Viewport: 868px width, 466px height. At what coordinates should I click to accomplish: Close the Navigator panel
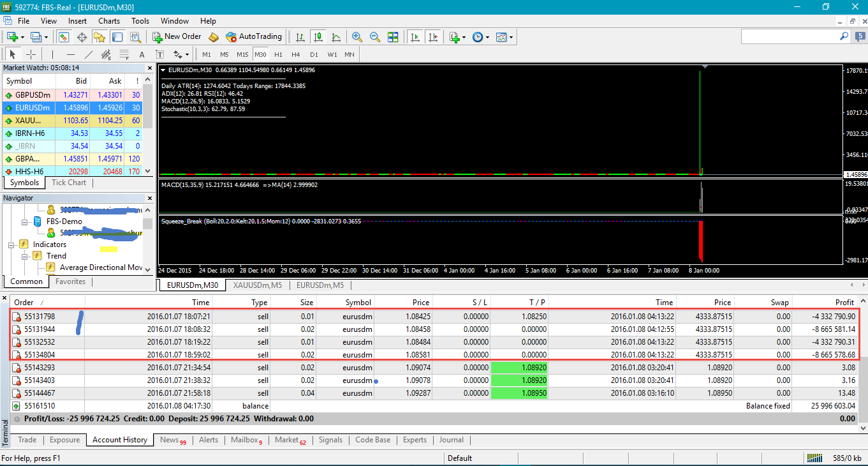(149, 198)
